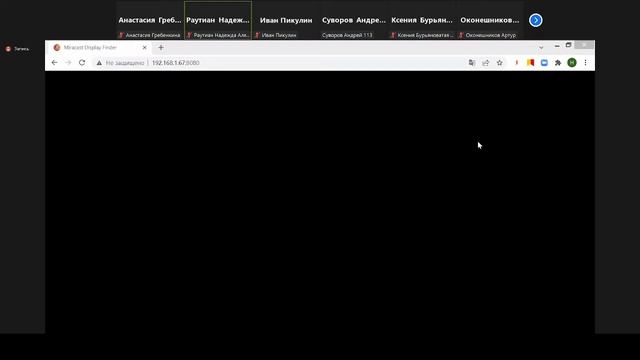Select Раутиан Надежда participant tile
Image resolution: width=640 pixels, height=360 pixels.
pos(218,20)
